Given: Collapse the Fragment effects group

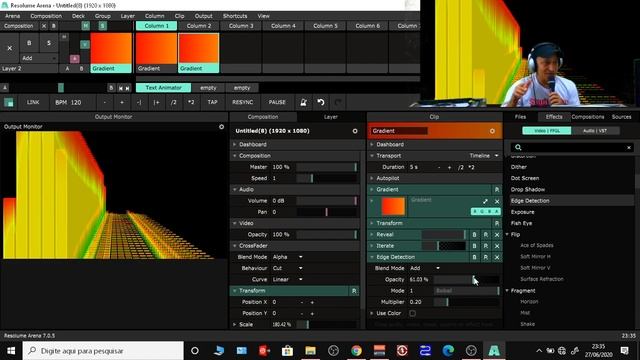Looking at the screenshot, I should point(507,291).
